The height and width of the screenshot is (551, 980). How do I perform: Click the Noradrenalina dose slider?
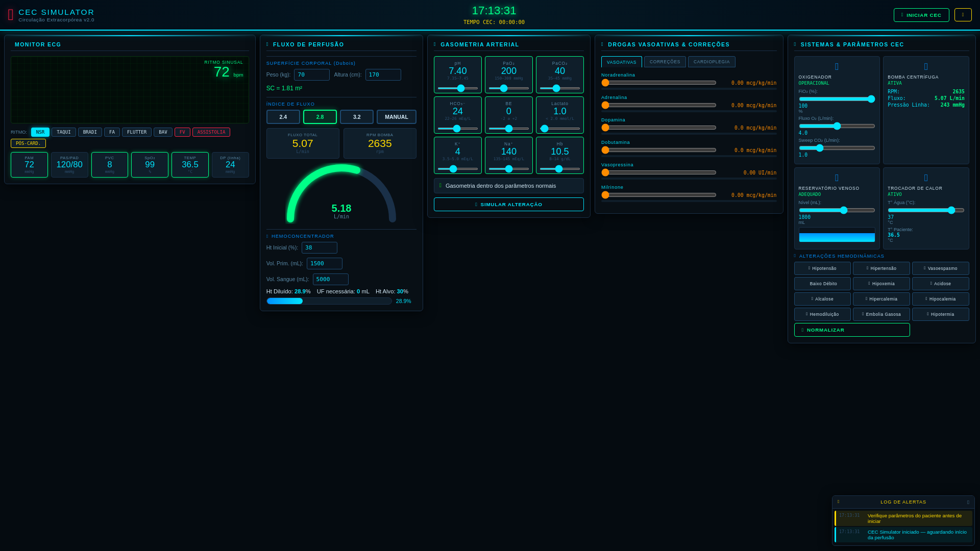[x=659, y=83]
